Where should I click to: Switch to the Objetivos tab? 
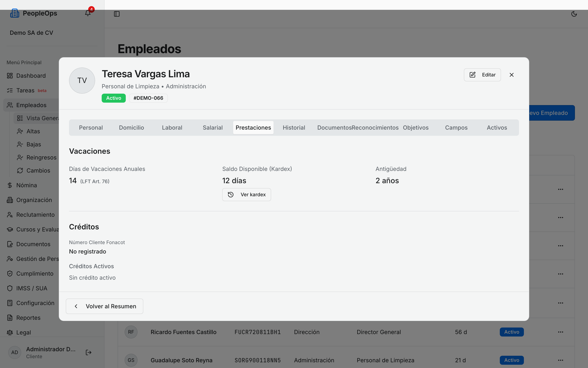(416, 128)
